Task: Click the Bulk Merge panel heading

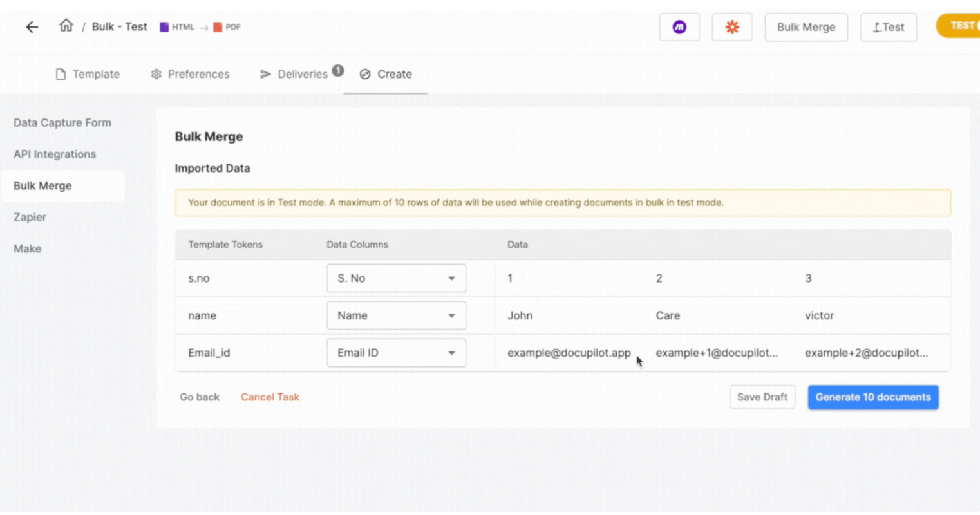Action: 209,136
